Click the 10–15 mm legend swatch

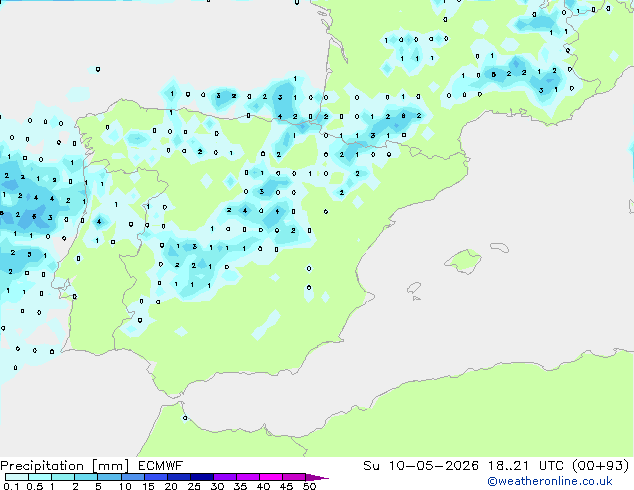coord(133,477)
